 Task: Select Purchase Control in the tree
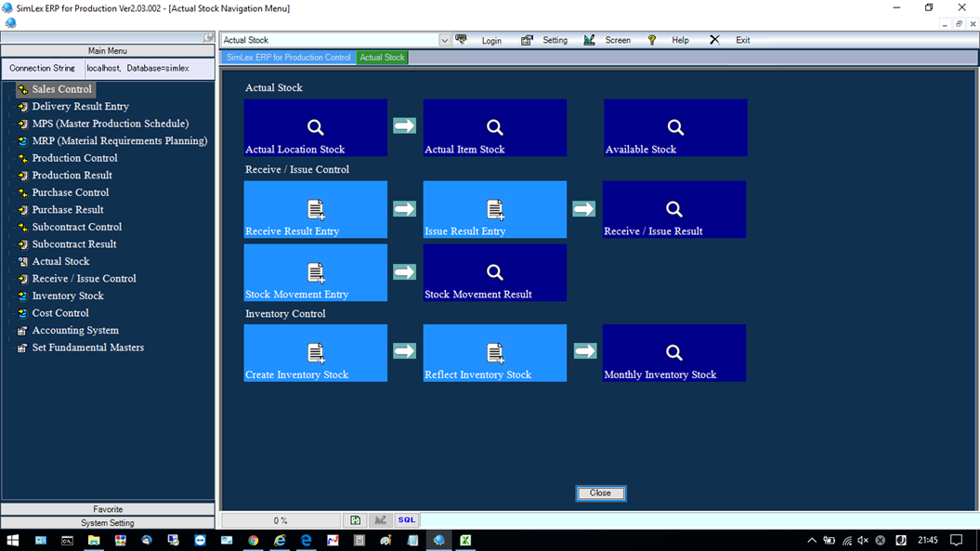(x=71, y=192)
